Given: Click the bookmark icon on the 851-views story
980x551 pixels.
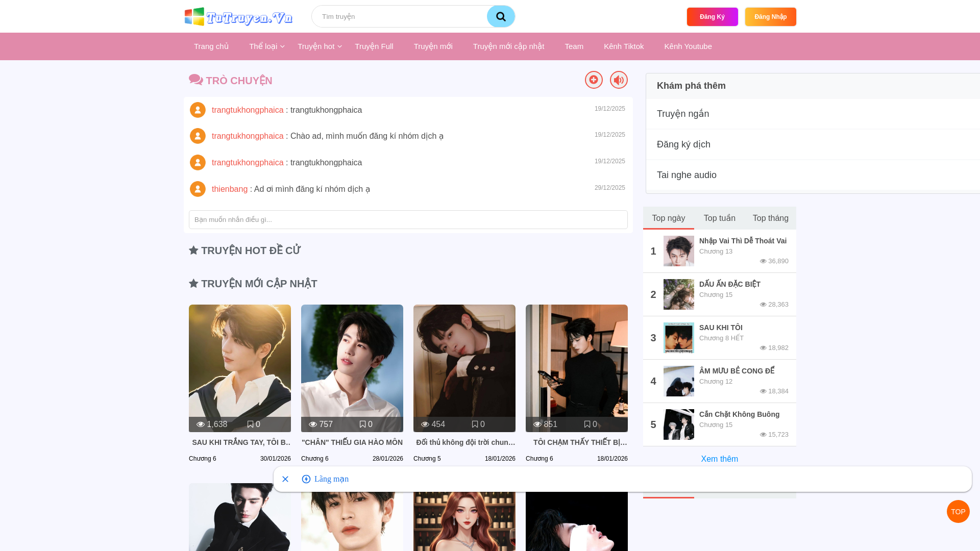Looking at the screenshot, I should click(587, 424).
